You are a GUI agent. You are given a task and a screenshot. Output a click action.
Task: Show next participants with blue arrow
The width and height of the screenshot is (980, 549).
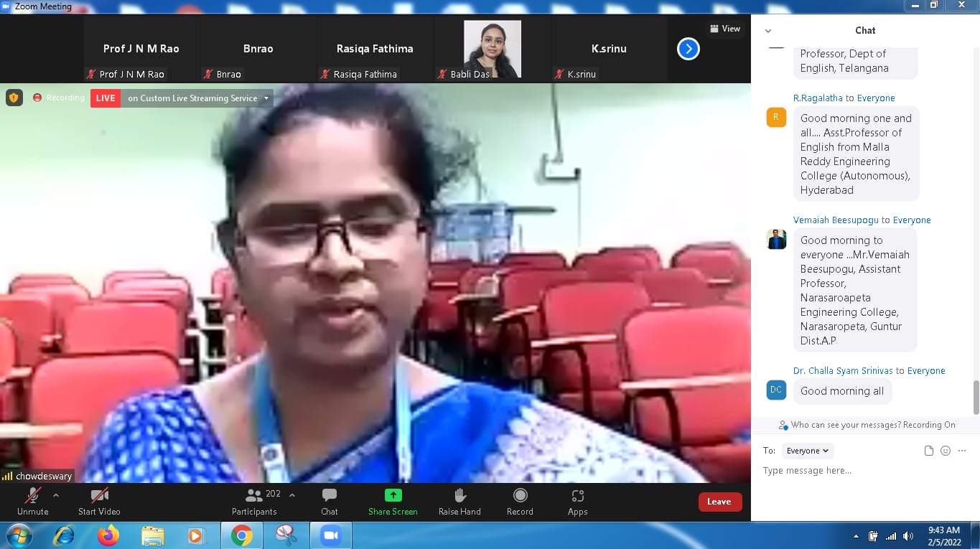tap(688, 49)
